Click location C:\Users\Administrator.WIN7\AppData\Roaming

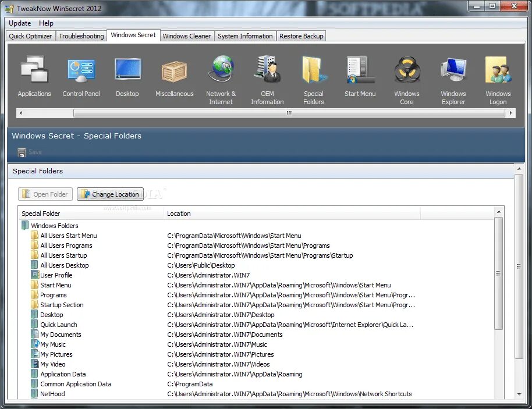tap(235, 374)
